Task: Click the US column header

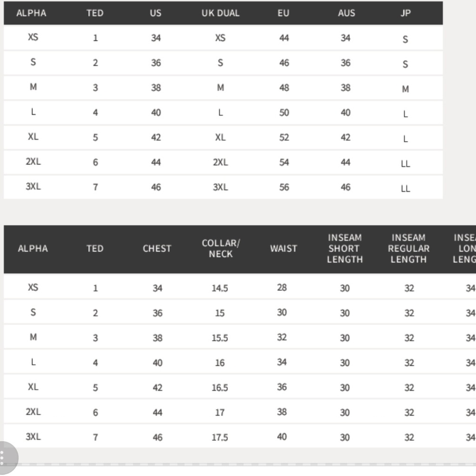Action: (x=156, y=13)
